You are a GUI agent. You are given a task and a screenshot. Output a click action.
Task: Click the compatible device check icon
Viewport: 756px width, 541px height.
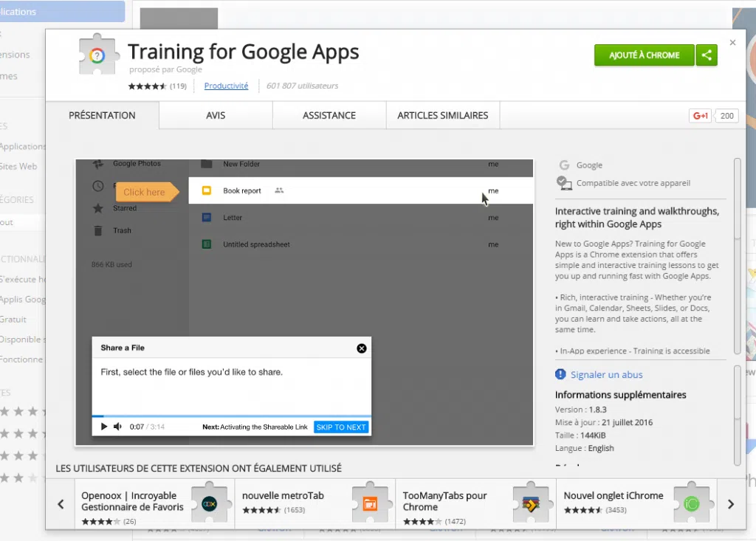564,183
